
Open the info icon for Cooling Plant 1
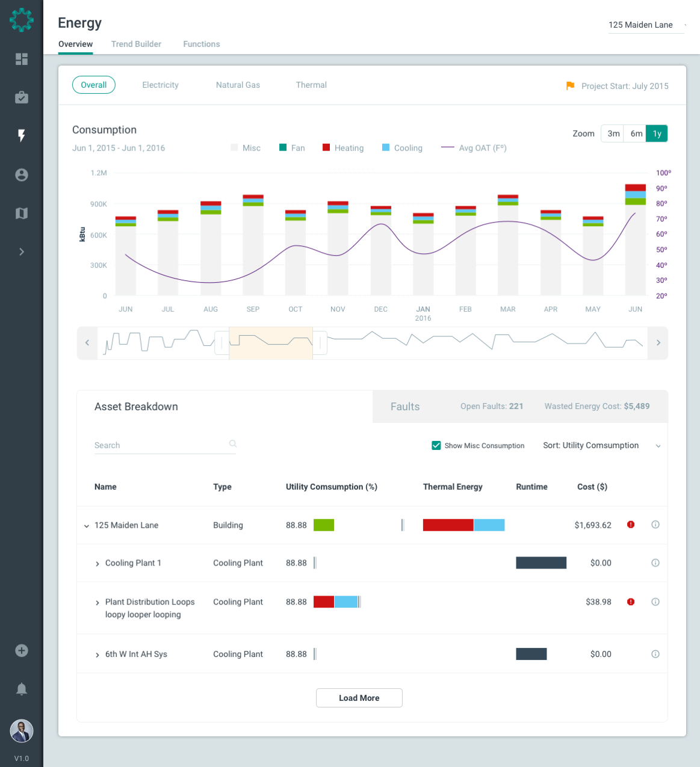(x=655, y=563)
